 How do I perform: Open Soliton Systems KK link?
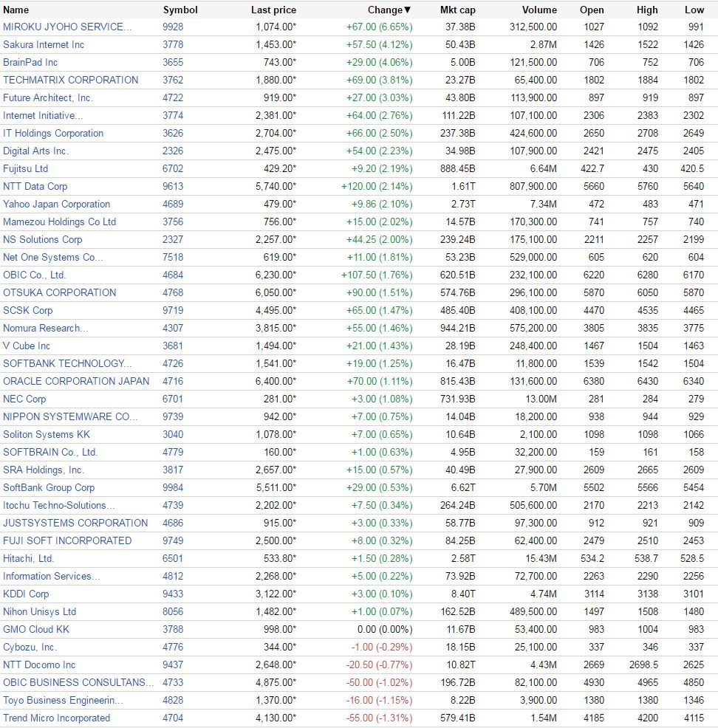(47, 434)
